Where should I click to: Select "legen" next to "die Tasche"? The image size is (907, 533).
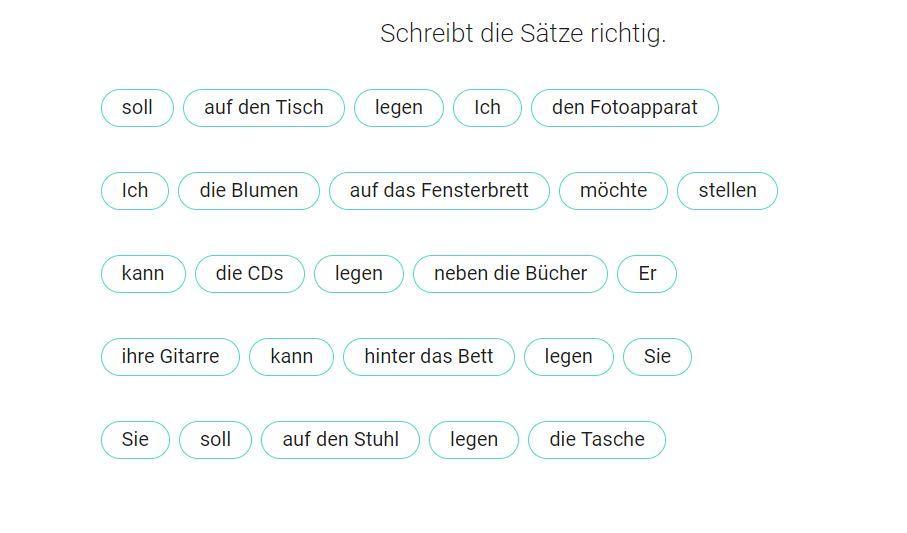[x=474, y=440]
